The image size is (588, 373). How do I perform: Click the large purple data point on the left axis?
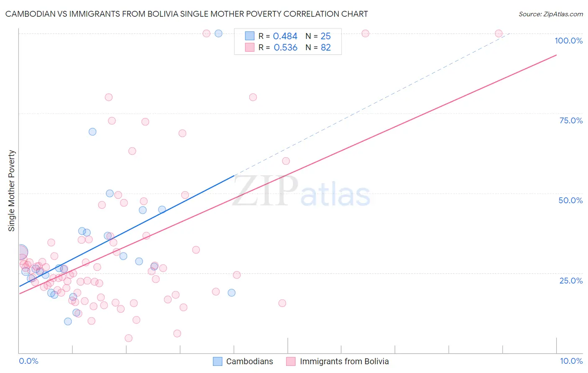tap(20, 252)
